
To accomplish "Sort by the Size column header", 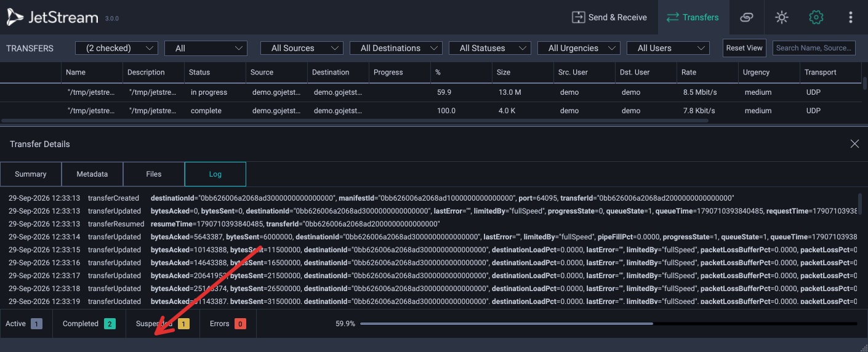I will click(523, 72).
